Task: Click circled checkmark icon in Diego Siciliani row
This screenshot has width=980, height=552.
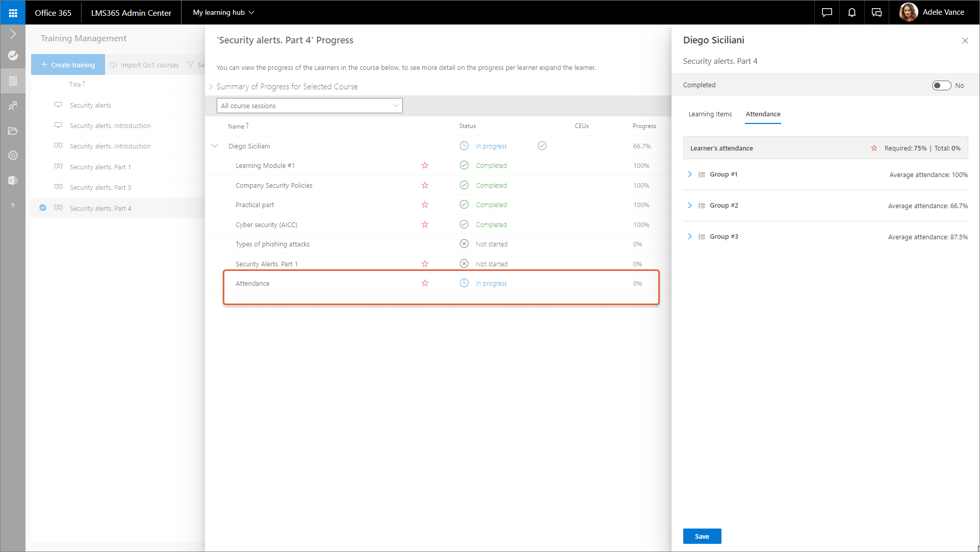Action: 542,146
